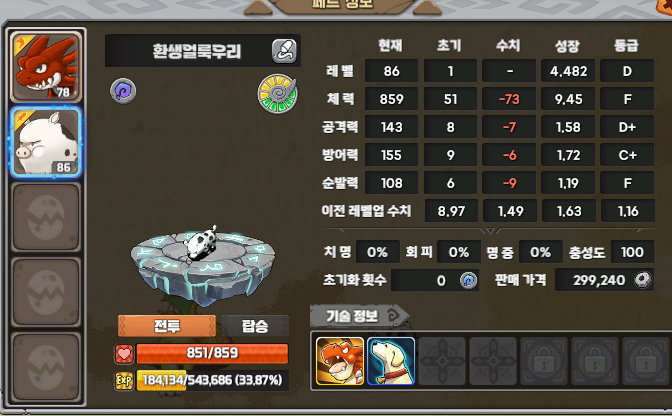
Task: Select the red dragon pet slot level 78
Action: 46,67
